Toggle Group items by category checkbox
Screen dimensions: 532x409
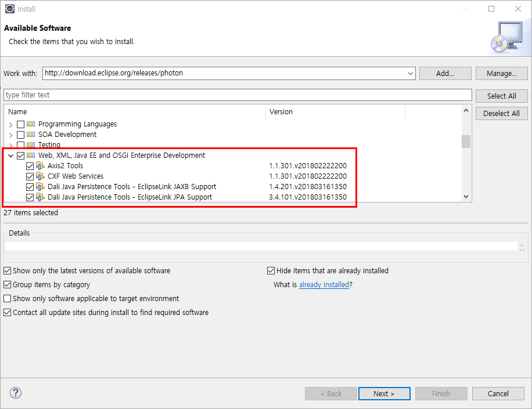[7, 285]
